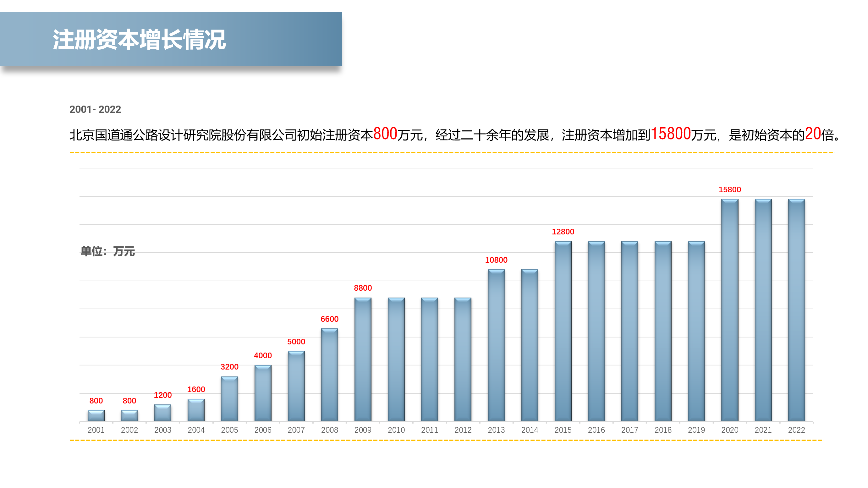The height and width of the screenshot is (488, 868).
Task: Select the 2001- 2022 subtitle text
Action: [95, 109]
